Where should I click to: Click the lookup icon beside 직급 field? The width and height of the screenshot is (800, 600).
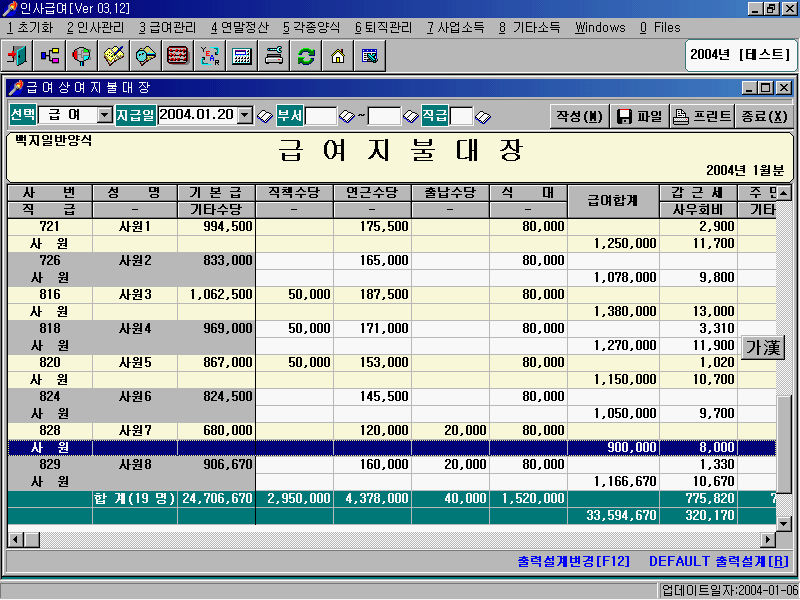(x=483, y=116)
